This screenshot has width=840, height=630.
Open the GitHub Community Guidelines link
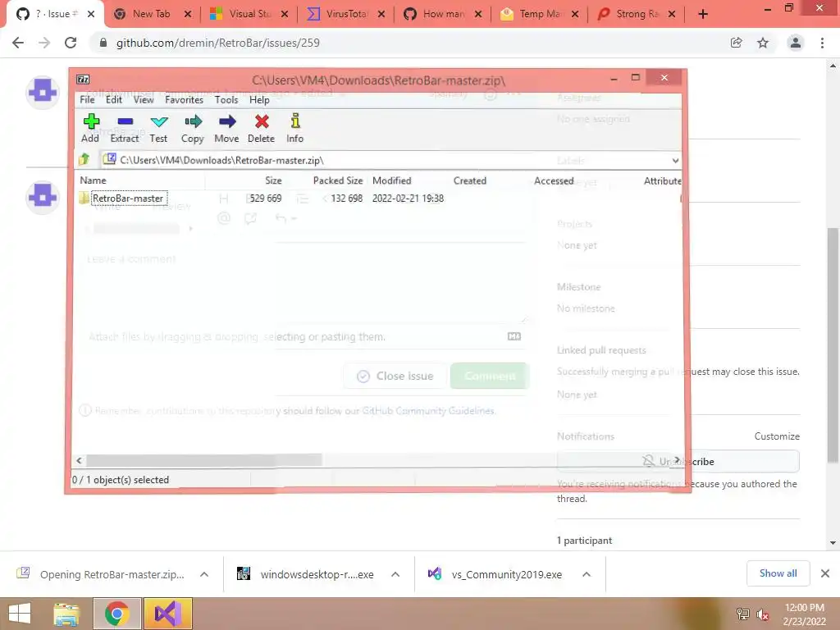coord(428,411)
